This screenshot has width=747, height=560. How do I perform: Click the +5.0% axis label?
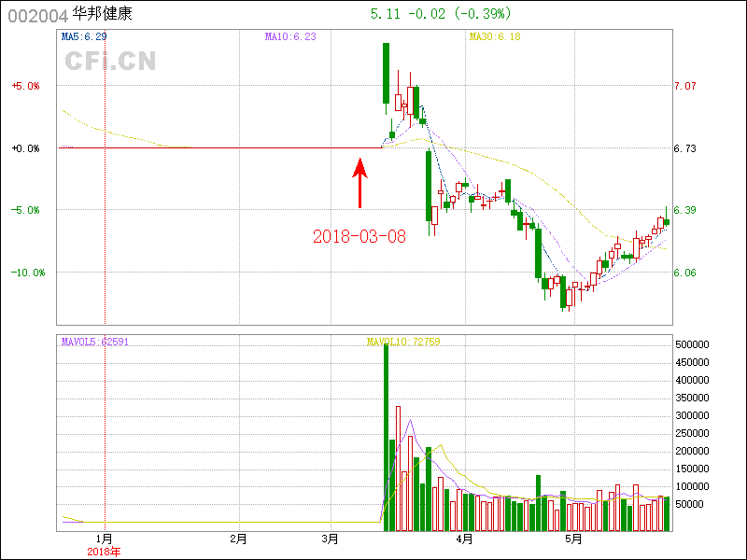(26, 86)
